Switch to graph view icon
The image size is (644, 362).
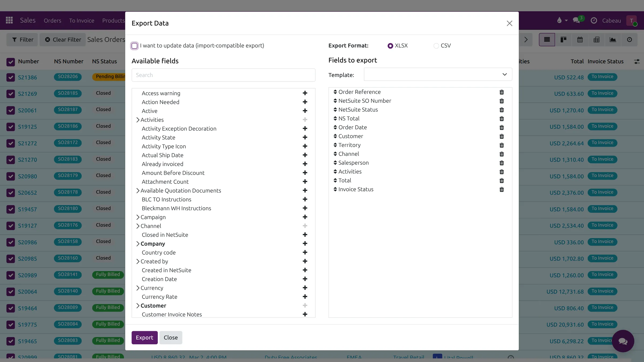click(613, 40)
